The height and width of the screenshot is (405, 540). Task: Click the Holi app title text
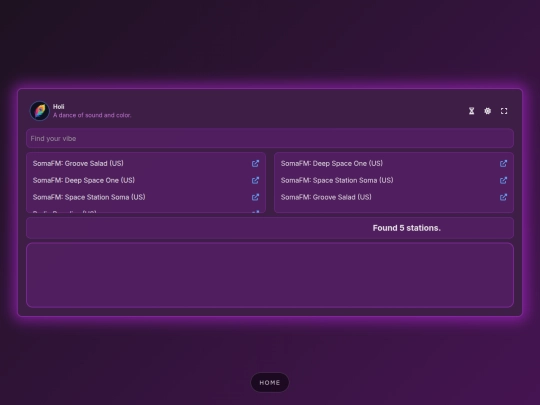[x=59, y=107]
